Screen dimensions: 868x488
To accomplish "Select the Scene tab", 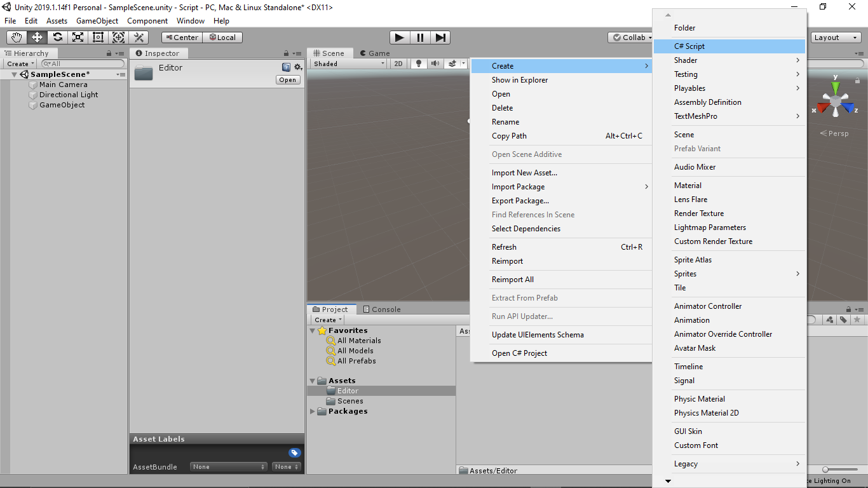I will [329, 53].
